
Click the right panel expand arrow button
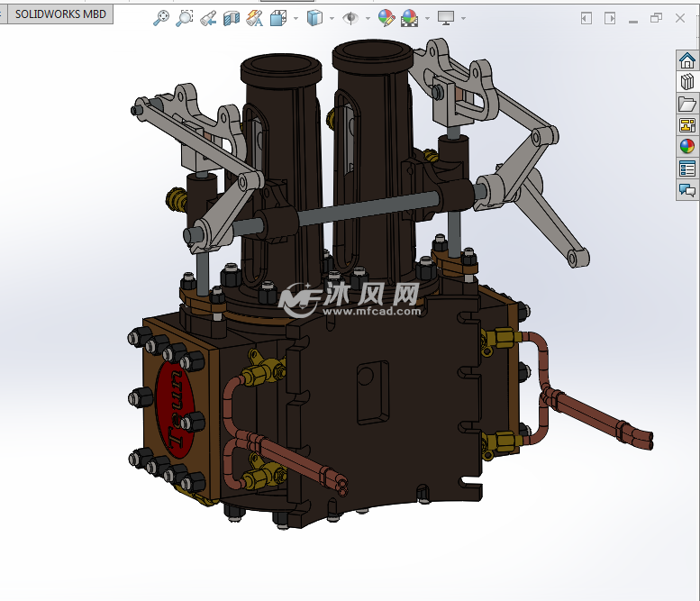pyautogui.click(x=610, y=17)
